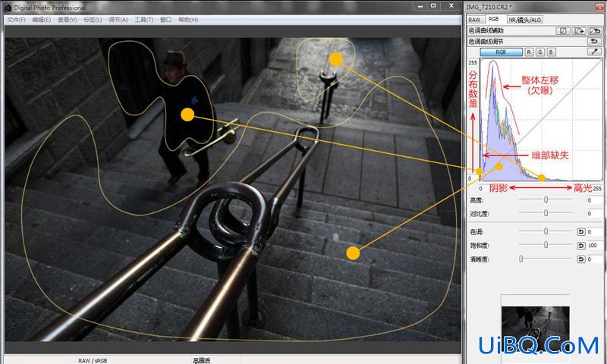Reset 饱和度 with its undo icon
This screenshot has width=607, height=364.
(580, 245)
